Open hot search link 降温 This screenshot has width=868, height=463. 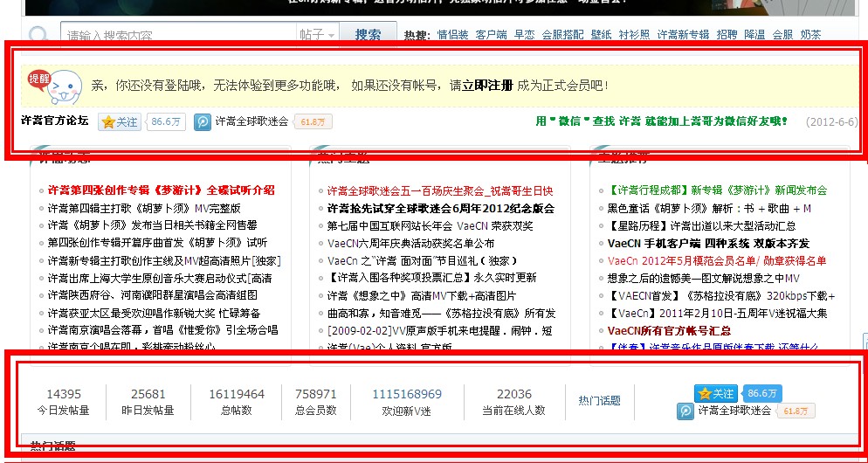coord(754,34)
